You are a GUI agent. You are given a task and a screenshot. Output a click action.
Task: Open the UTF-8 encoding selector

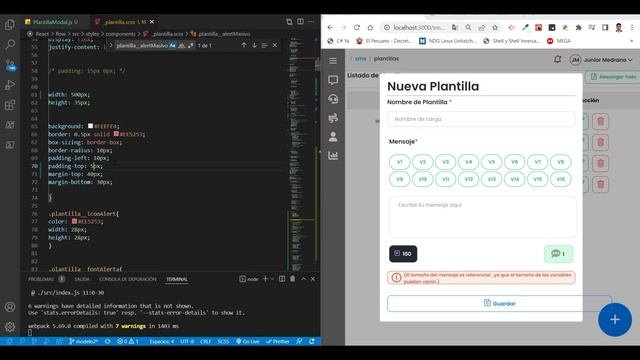click(x=187, y=341)
